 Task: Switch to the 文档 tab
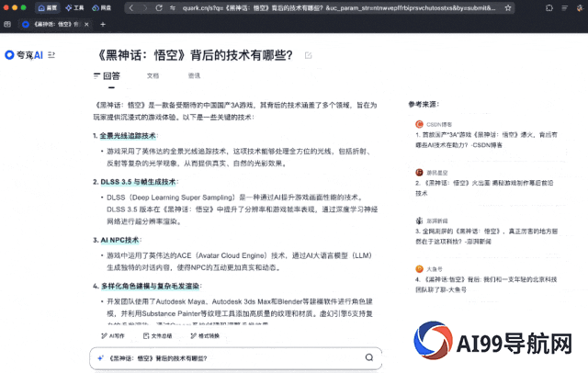click(153, 75)
